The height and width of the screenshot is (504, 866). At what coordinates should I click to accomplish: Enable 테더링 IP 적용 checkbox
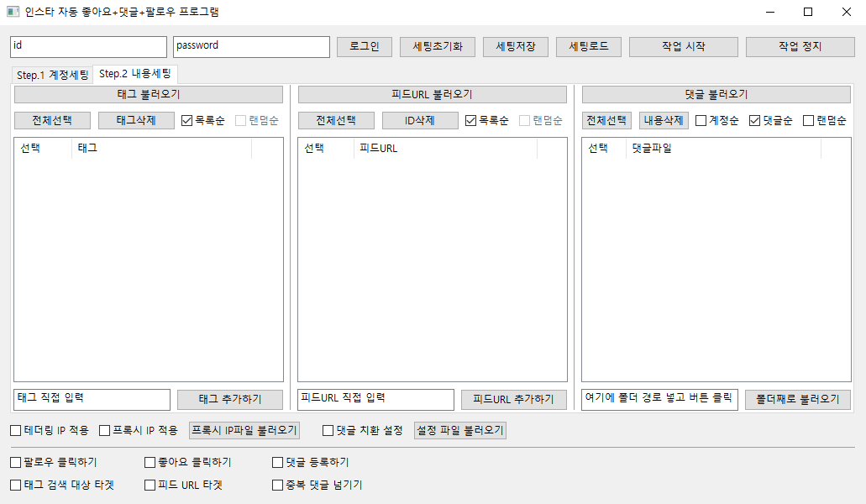16,431
